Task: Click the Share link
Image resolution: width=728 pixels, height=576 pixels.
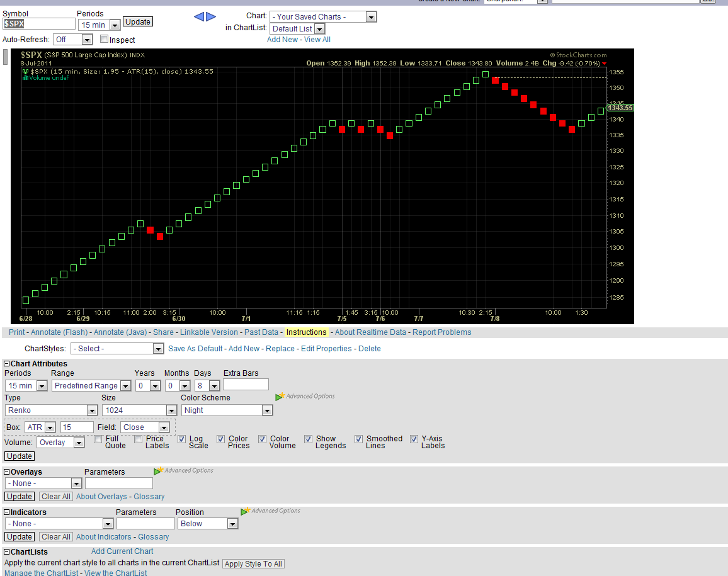Action: click(x=164, y=332)
